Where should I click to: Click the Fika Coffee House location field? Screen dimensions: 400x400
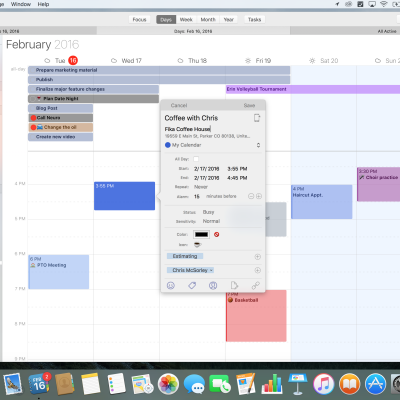click(188, 129)
